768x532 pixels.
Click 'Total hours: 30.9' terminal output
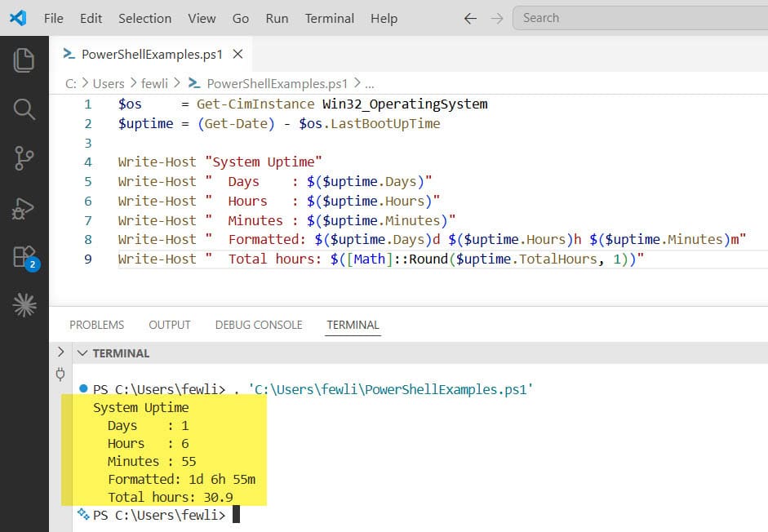[171, 497]
